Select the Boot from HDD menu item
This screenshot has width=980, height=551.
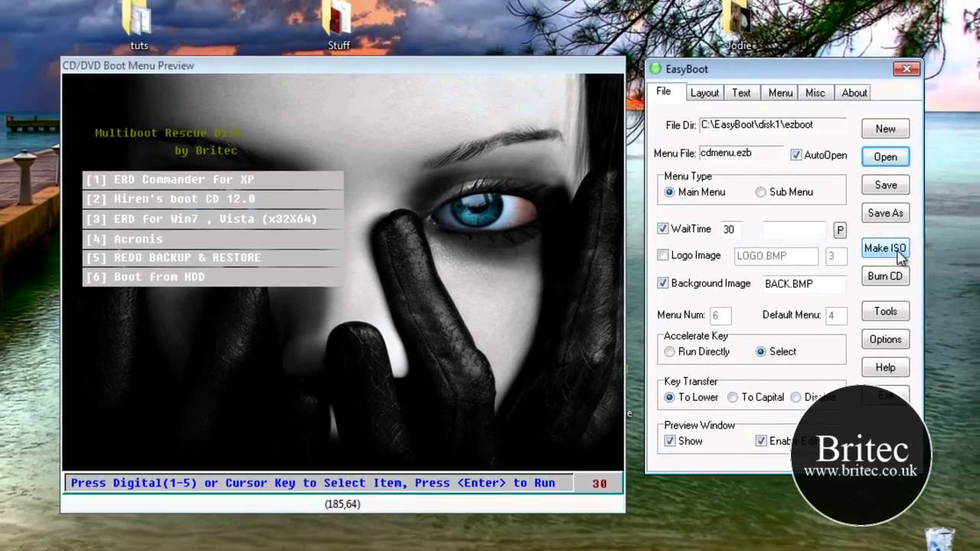click(x=213, y=277)
